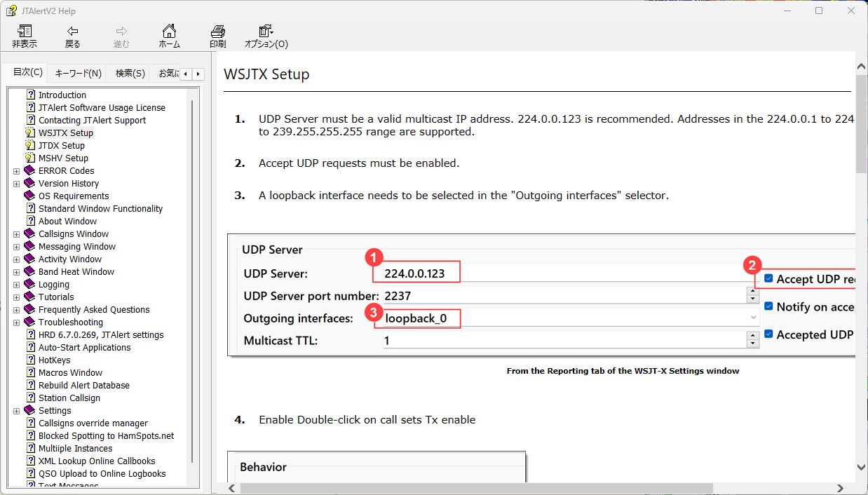Switch to the 目次(C) contents tab
Screen dimensions: 868x495
point(28,72)
